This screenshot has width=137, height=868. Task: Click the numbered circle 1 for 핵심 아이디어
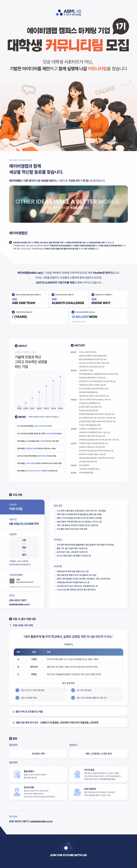pos(17,690)
